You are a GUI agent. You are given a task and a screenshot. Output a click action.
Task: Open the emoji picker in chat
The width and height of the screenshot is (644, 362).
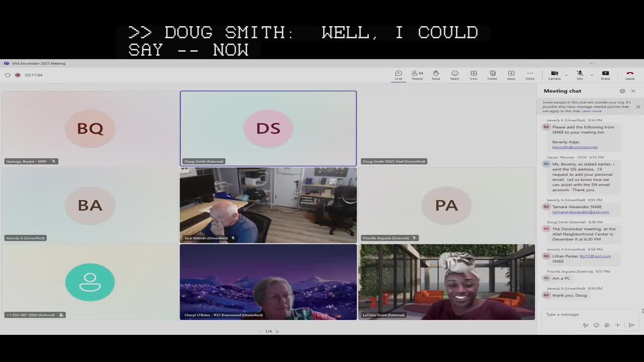point(596,325)
